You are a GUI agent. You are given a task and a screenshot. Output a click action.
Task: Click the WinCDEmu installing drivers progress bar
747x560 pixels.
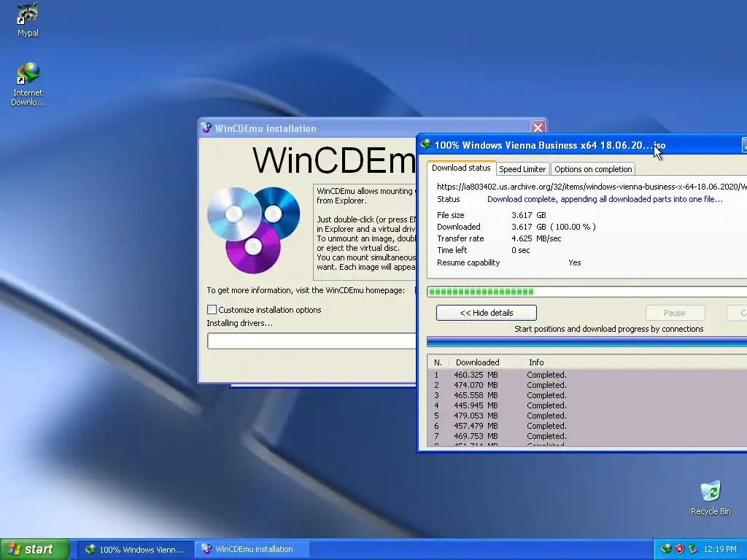point(311,341)
